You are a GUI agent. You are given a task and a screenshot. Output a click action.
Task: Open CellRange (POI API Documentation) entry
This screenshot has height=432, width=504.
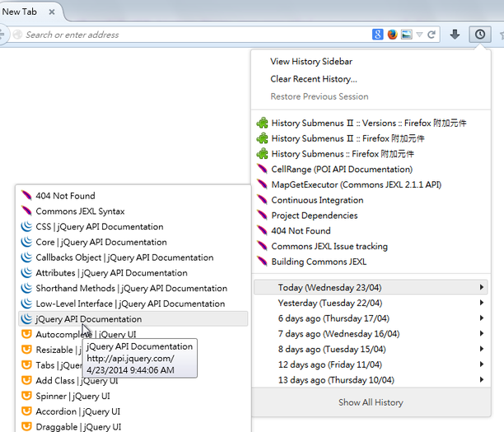pyautogui.click(x=342, y=170)
